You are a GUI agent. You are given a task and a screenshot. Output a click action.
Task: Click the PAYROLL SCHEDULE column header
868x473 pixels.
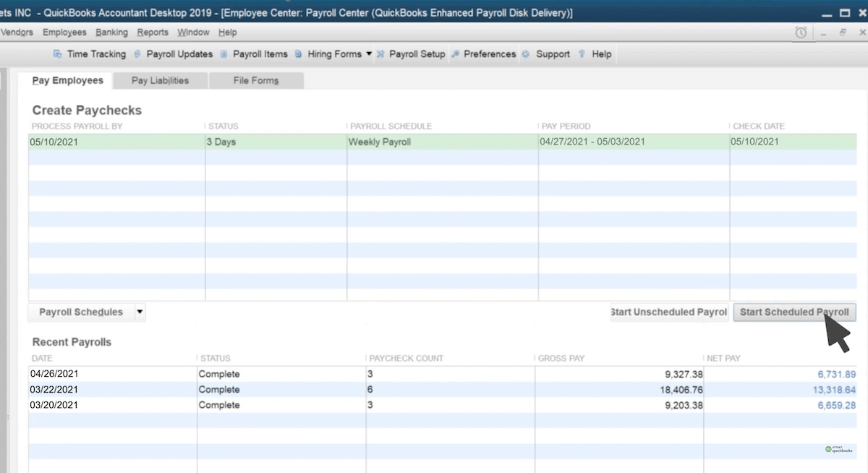click(x=391, y=127)
